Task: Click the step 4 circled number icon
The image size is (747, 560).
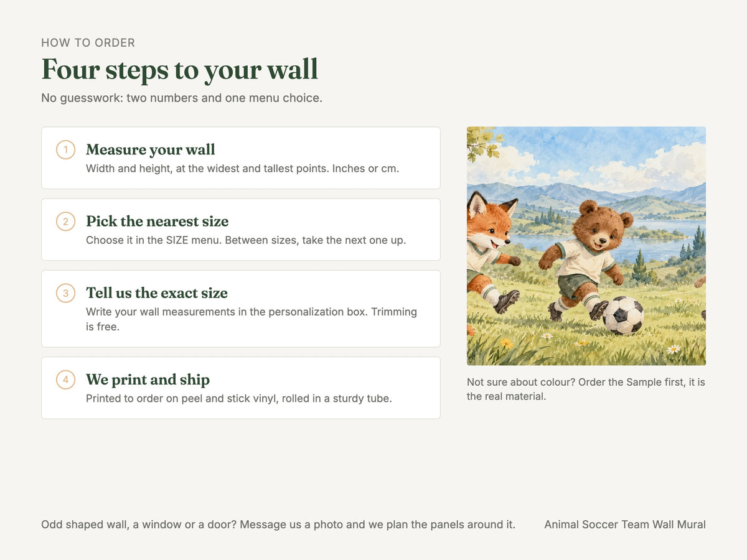Action: pyautogui.click(x=66, y=380)
